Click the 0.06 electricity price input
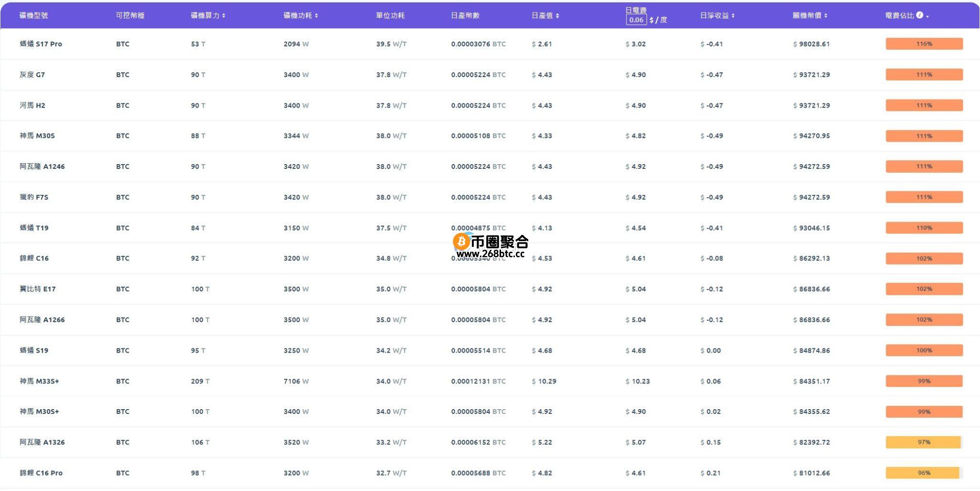Image resolution: width=980 pixels, height=491 pixels. 636,20
